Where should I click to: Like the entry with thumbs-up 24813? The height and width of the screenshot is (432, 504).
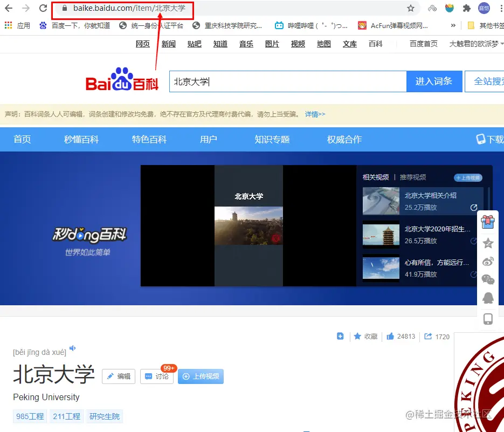pos(401,337)
